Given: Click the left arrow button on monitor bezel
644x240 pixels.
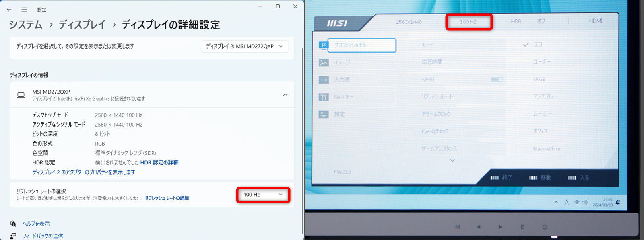Looking at the screenshot, I should pos(479,227).
